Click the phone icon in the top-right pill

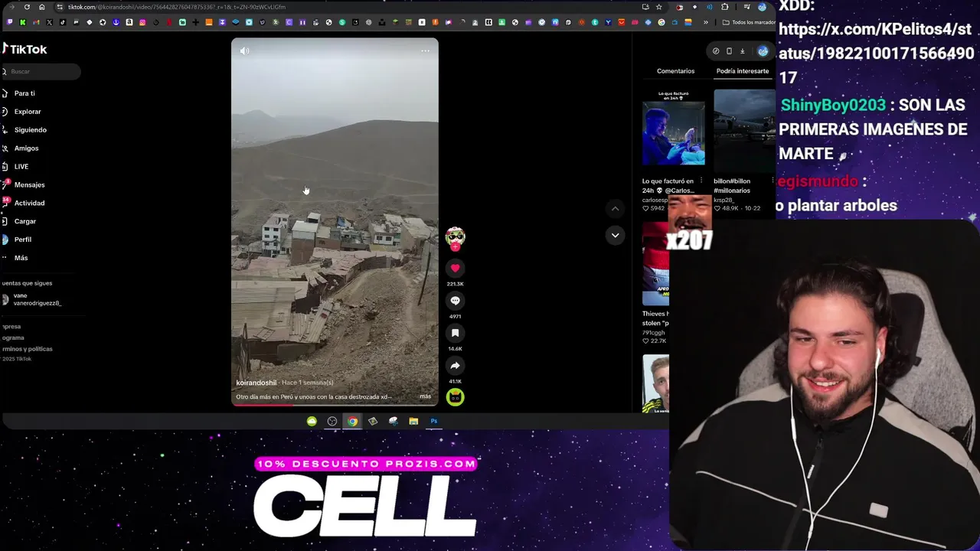[729, 51]
